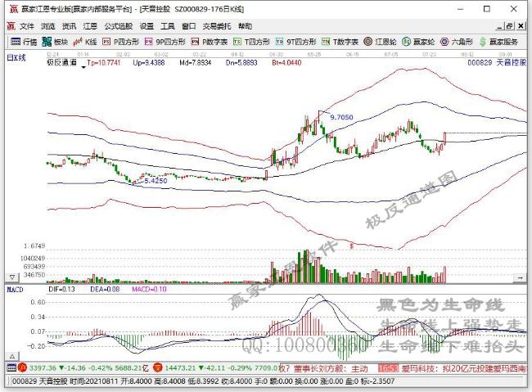Viewport: 532px width, 392px height.
Task: Click the Md=7.8934 value
Action: pyautogui.click(x=196, y=62)
